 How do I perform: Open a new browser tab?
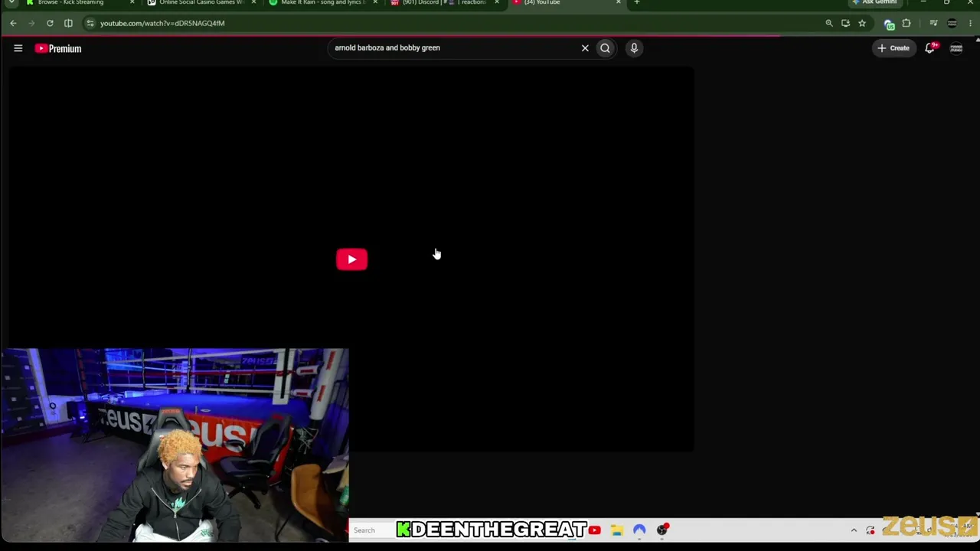point(637,2)
